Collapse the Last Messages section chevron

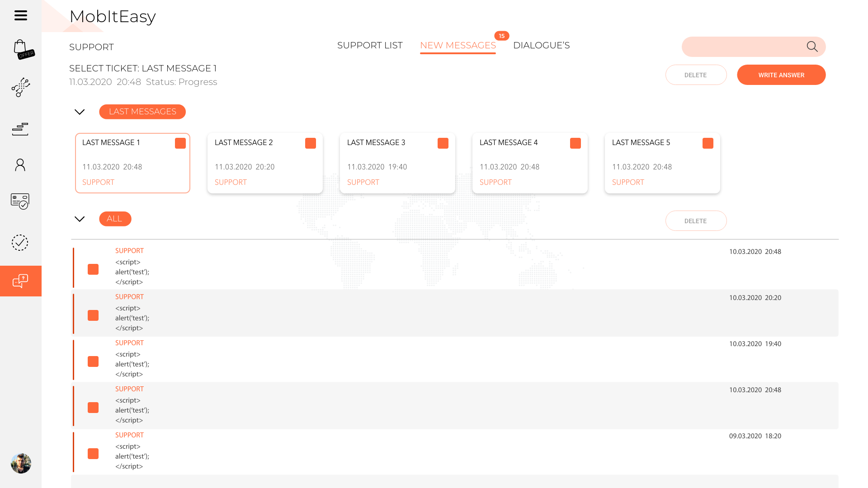[x=80, y=112]
